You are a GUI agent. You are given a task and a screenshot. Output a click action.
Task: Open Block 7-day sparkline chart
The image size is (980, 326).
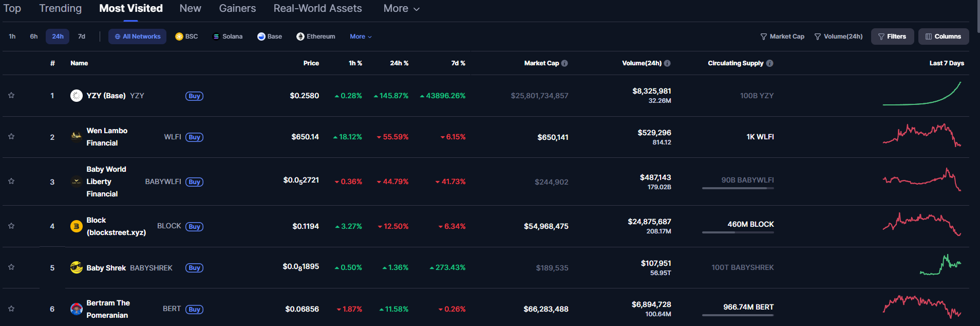922,224
